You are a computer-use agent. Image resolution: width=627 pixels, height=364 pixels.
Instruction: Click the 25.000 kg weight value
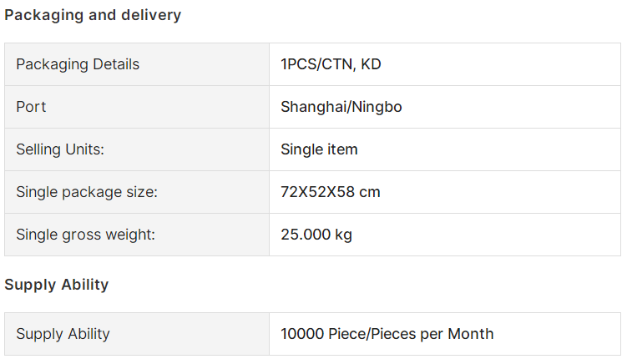click(316, 235)
